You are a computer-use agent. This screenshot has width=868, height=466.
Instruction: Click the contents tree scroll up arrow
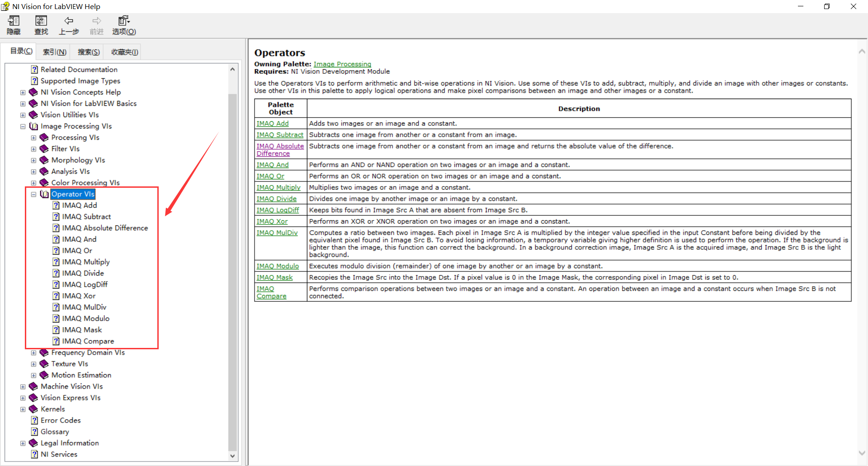(x=232, y=69)
